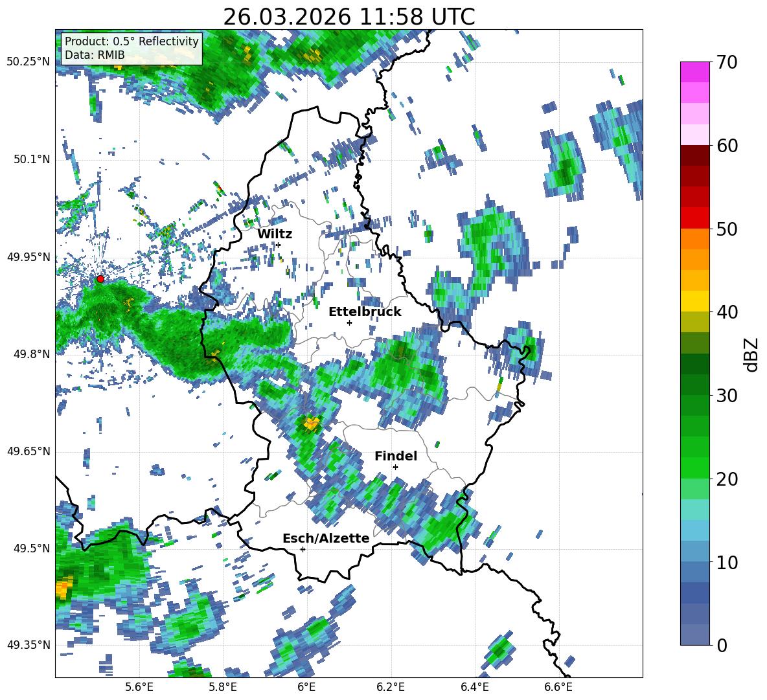Click the 50 dBZ colorbar label
This screenshot has width=767, height=700.
pyautogui.click(x=727, y=229)
